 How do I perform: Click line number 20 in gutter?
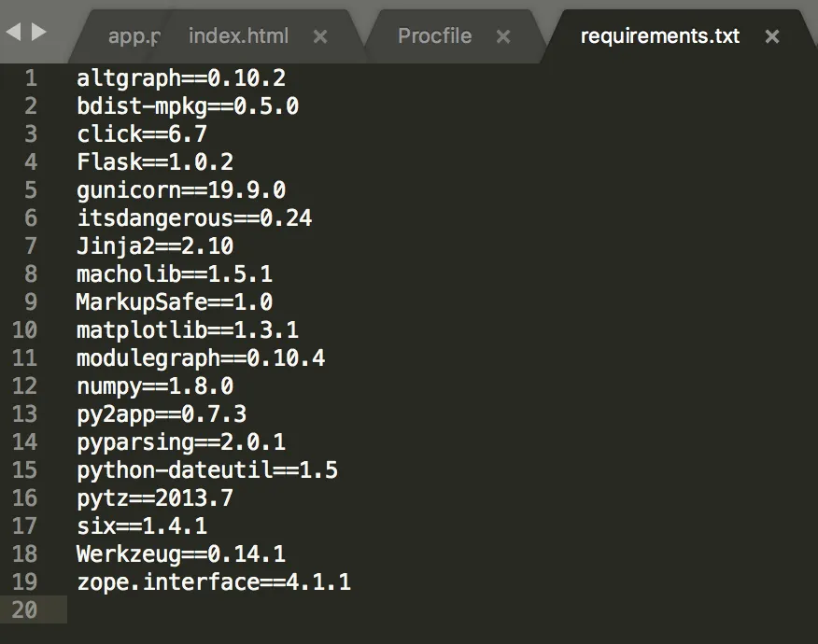coord(24,609)
